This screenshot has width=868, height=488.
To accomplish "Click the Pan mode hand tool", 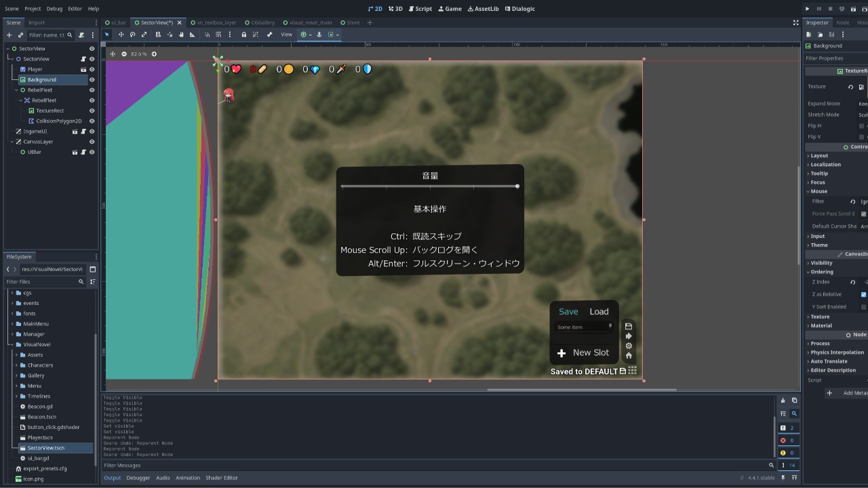I will coord(181,35).
